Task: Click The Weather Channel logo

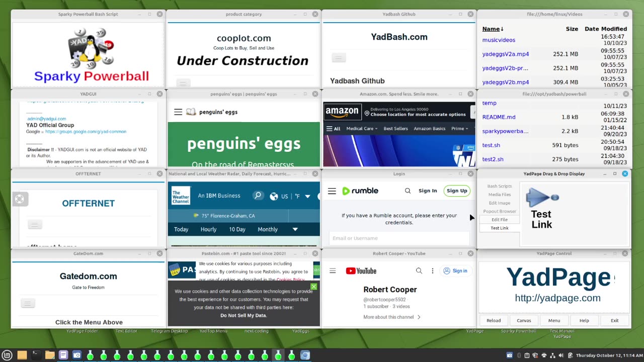Action: click(x=181, y=196)
